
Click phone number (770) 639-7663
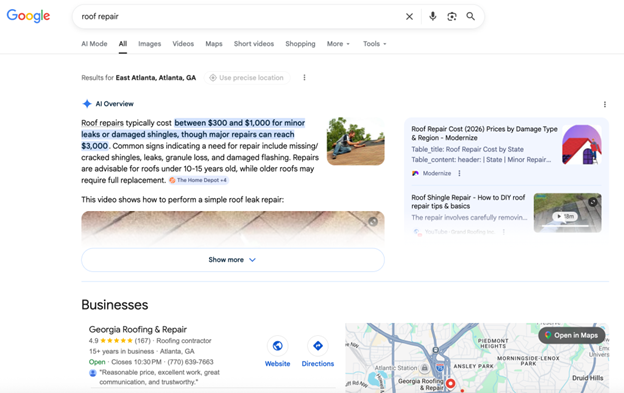point(190,362)
